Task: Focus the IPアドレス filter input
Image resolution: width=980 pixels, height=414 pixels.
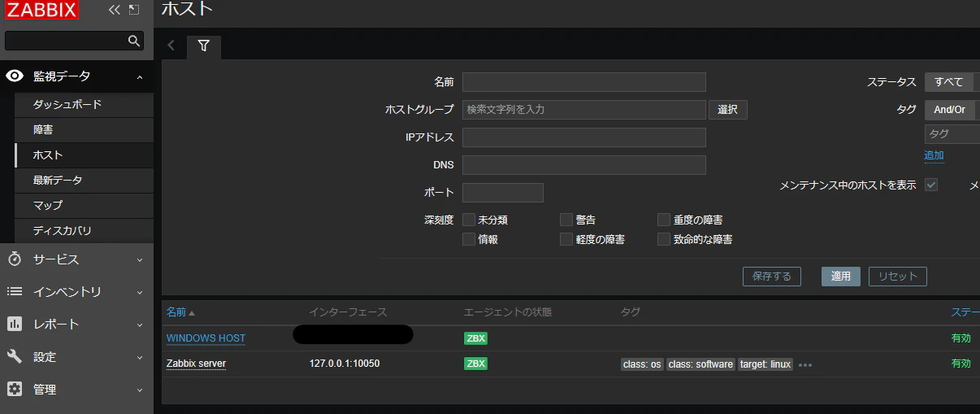Action: coord(584,137)
